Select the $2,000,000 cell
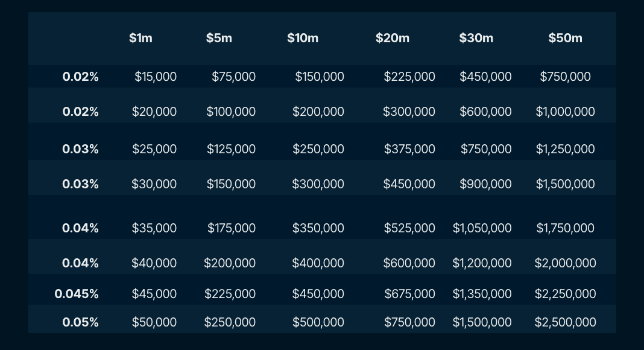 pyautogui.click(x=565, y=263)
